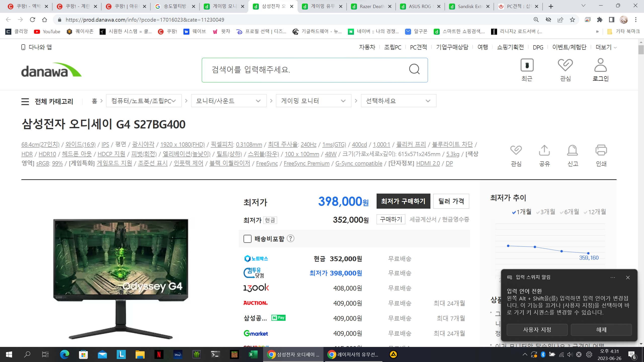Viewport: 644px width, 362px height.
Task: Open Chrome three-dot menu
Action: tap(636, 20)
